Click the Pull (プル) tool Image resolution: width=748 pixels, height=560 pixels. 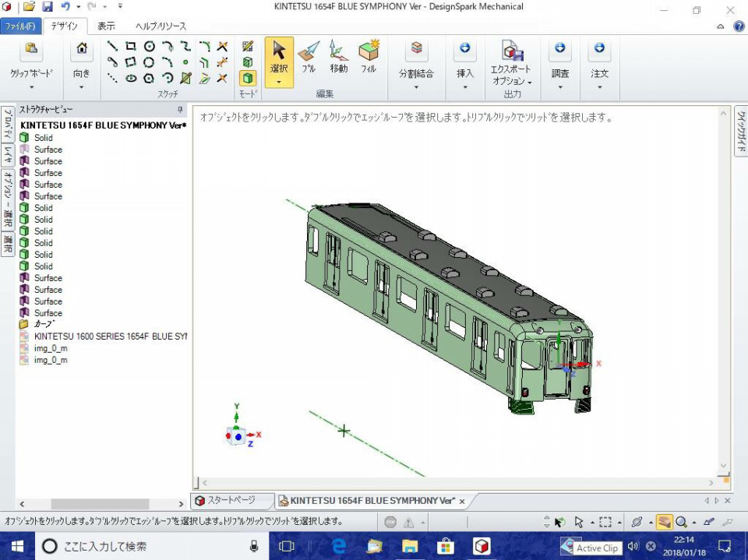[309, 56]
